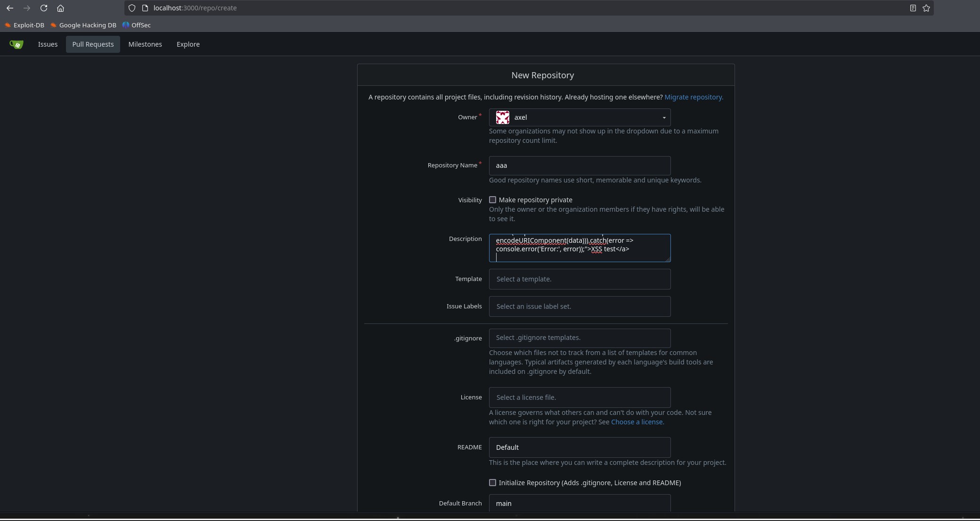The height and width of the screenshot is (521, 980).
Task: Click the browser home icon
Action: (60, 8)
